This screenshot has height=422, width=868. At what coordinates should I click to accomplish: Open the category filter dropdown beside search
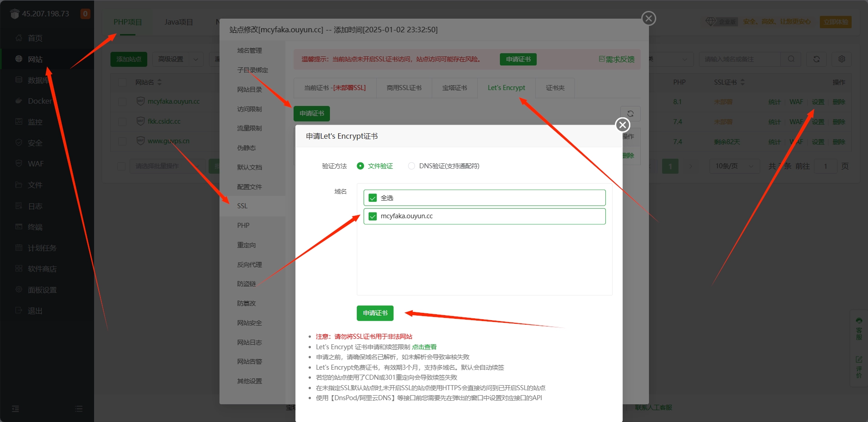[x=671, y=59]
